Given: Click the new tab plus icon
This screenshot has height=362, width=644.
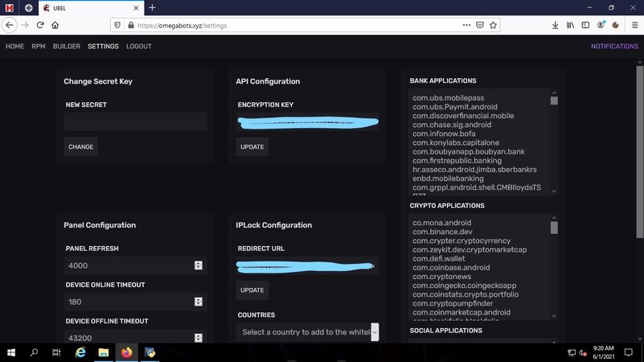Looking at the screenshot, I should coord(152,7).
